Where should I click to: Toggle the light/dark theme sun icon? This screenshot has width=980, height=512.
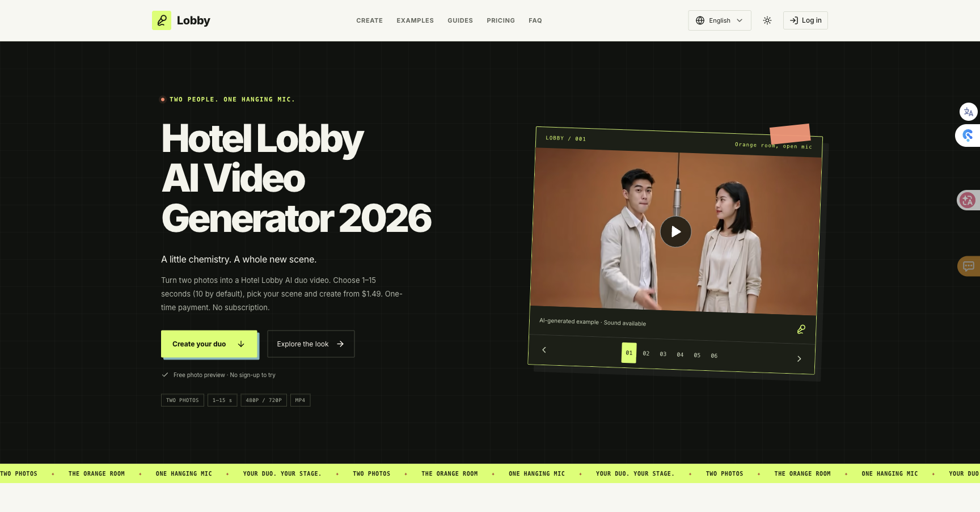pyautogui.click(x=767, y=20)
